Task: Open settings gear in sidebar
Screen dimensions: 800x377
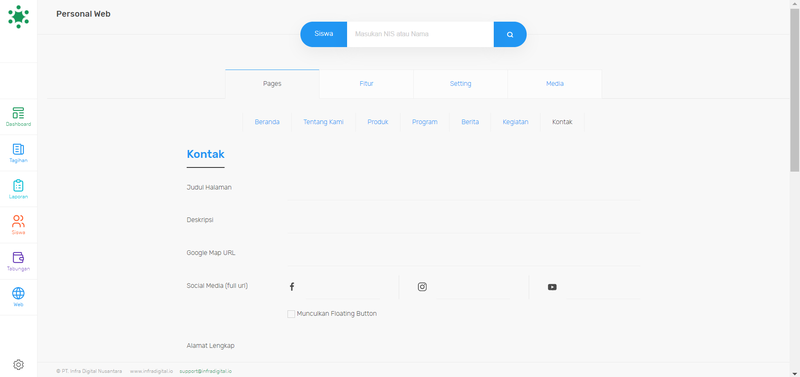Action: pos(18,365)
